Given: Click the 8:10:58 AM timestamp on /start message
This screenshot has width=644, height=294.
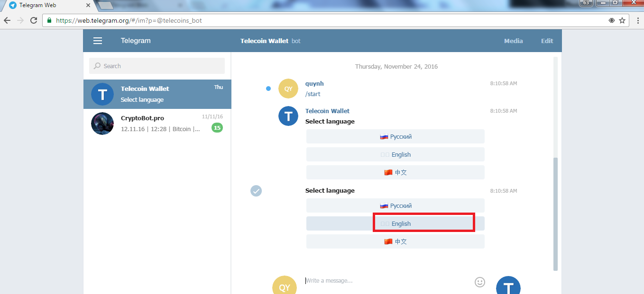Looking at the screenshot, I should click(x=504, y=83).
